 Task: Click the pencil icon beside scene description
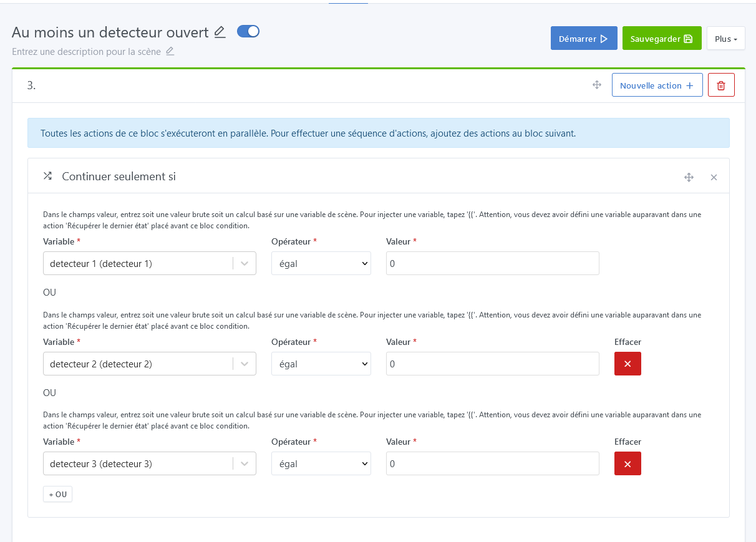pos(170,51)
